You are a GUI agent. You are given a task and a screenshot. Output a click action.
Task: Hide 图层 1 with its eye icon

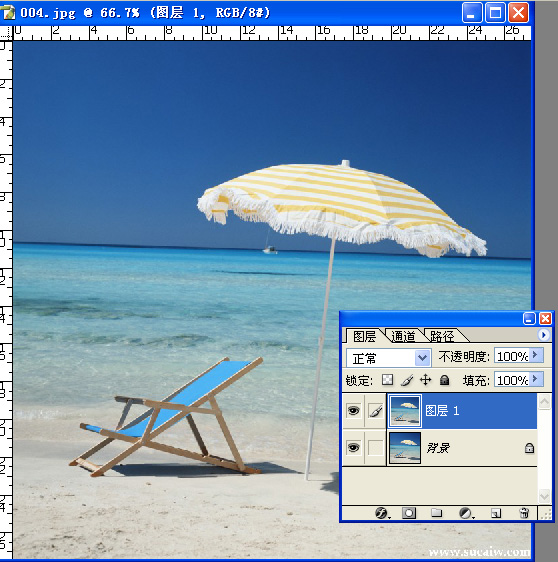[353, 410]
